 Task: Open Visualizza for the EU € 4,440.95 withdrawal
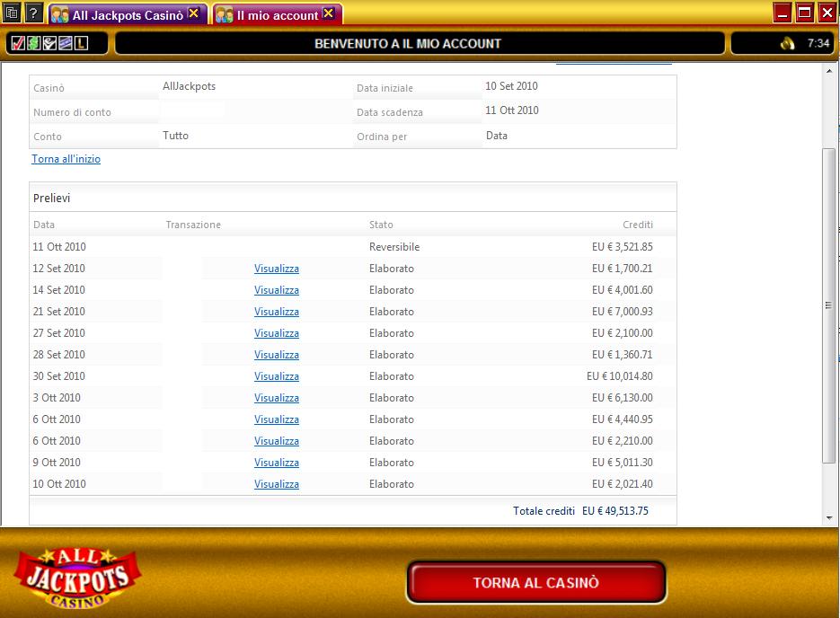coord(277,419)
